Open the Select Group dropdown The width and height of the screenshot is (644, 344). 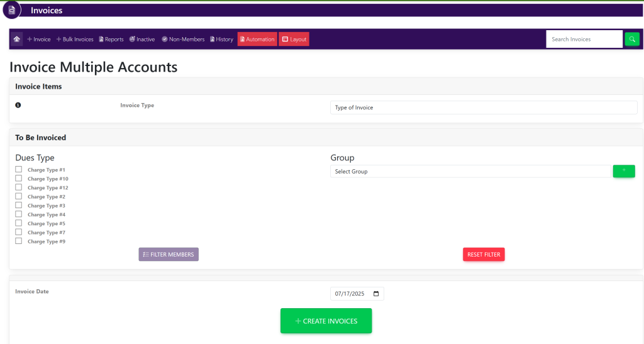(x=470, y=171)
